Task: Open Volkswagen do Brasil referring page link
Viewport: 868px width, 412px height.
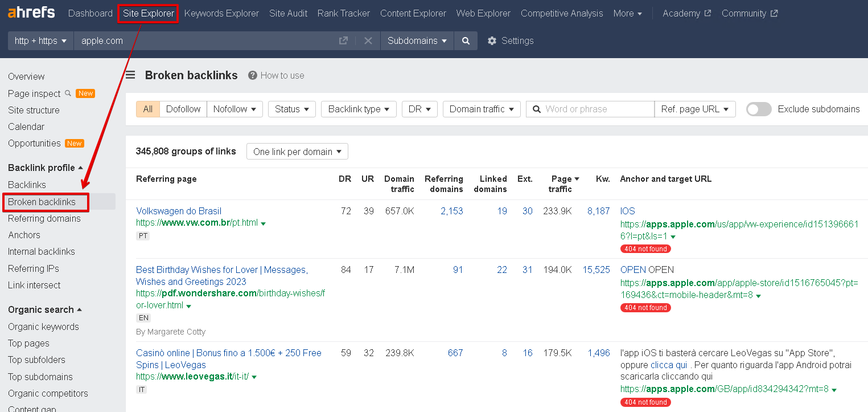Action: coord(179,211)
